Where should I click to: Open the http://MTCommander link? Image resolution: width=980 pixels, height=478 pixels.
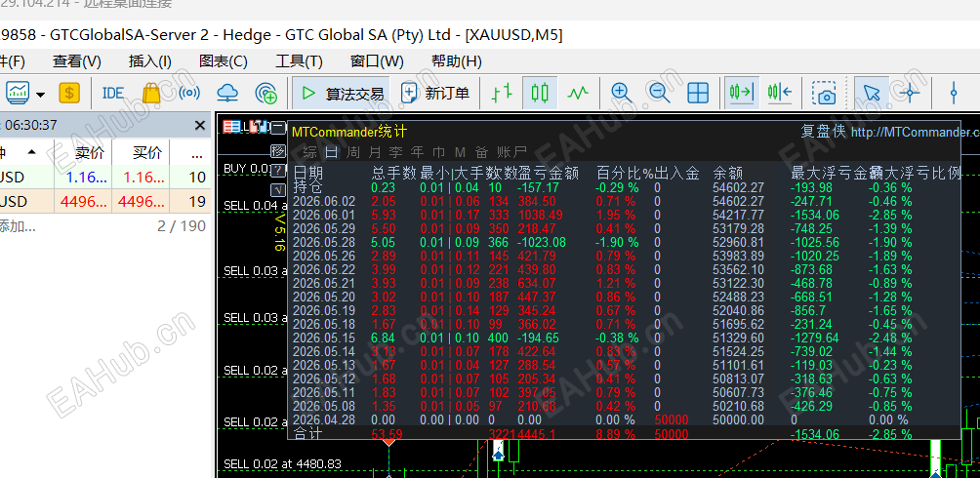[x=915, y=133]
